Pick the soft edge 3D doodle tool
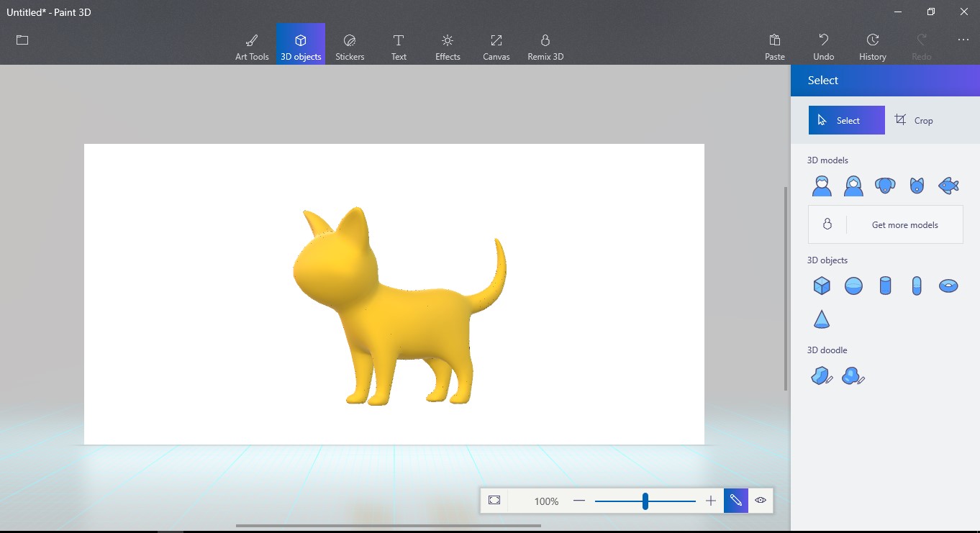Viewport: 980px width, 533px height. 853,375
